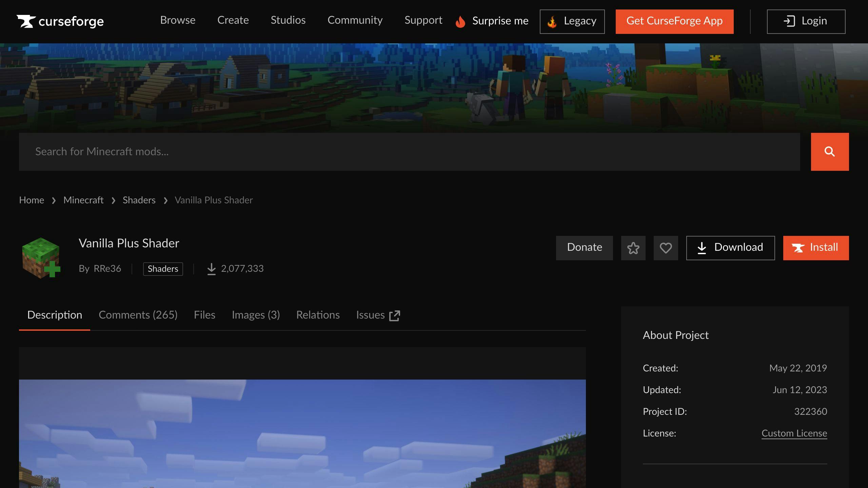Focus the Search for Minecraft mods field
The image size is (868, 488).
pos(409,151)
